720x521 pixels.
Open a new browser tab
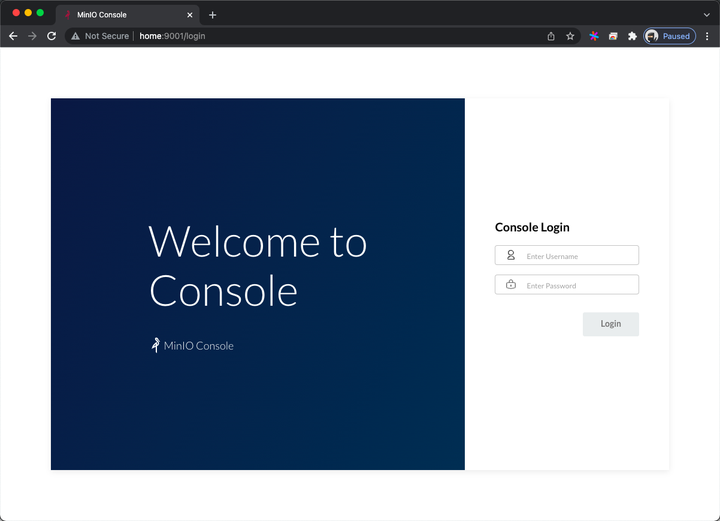pyautogui.click(x=213, y=15)
